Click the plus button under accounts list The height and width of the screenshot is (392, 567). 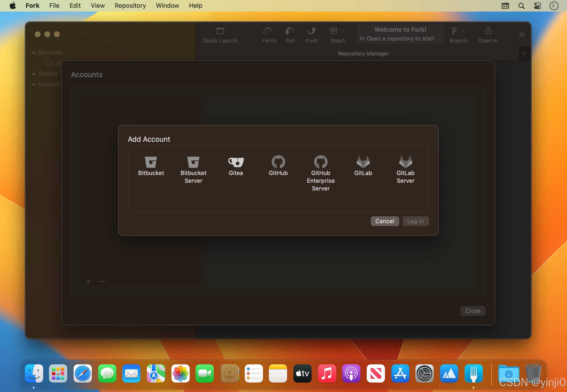pyautogui.click(x=88, y=281)
